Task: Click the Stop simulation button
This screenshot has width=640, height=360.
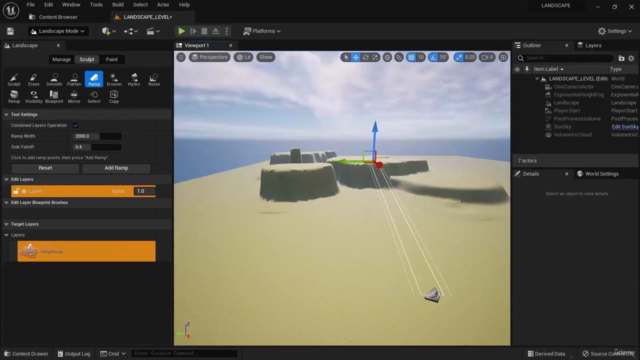Action: click(x=204, y=31)
